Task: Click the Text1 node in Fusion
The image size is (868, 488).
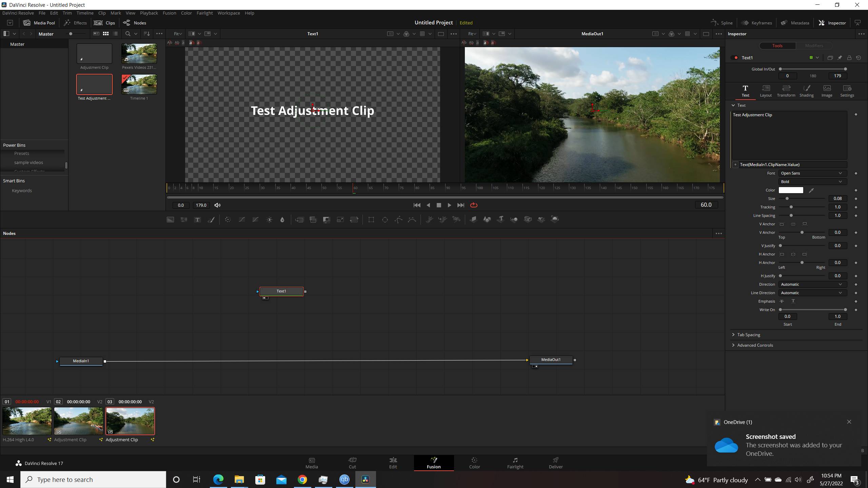Action: pyautogui.click(x=281, y=291)
